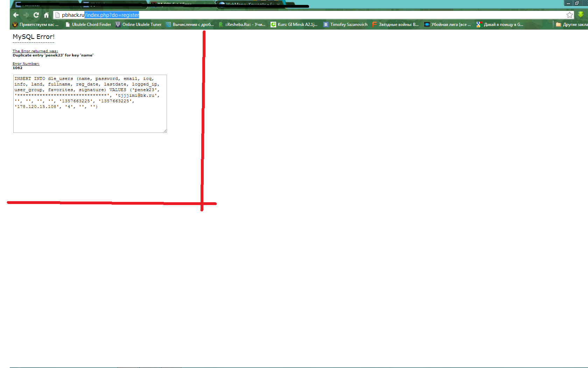Screen dimensions: 588x368
Task: Open the Kurs: GI Minsk A2.1j bookmark
Action: pos(294,25)
